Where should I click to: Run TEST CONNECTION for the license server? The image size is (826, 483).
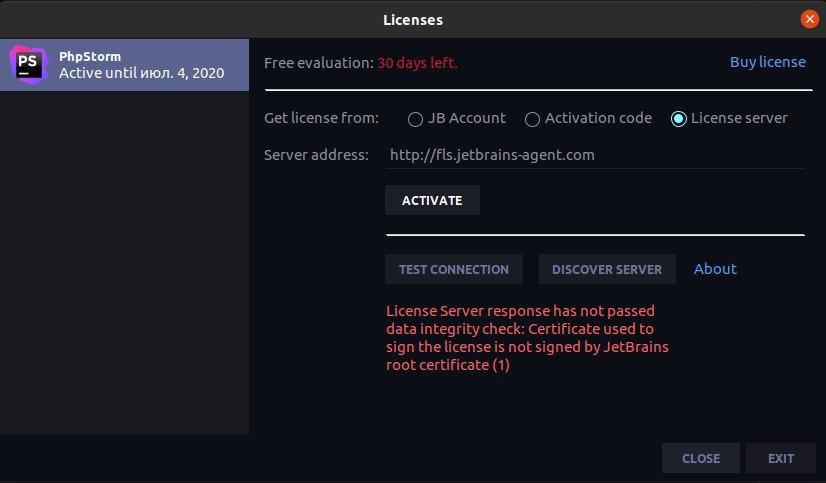click(454, 269)
